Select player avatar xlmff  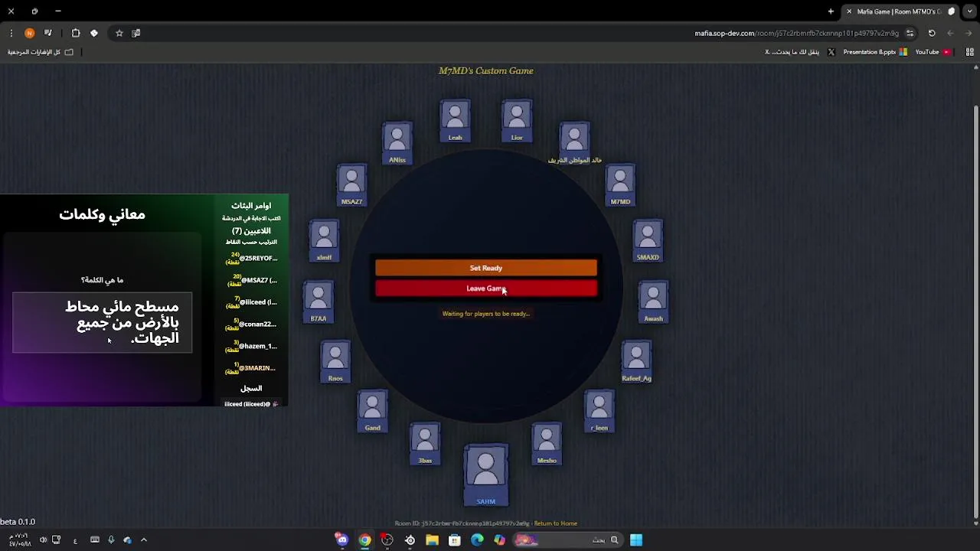click(x=324, y=240)
